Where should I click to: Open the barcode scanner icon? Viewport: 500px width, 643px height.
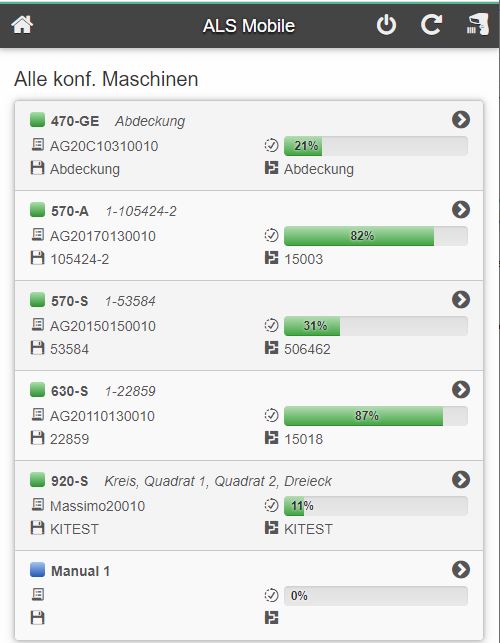[478, 25]
